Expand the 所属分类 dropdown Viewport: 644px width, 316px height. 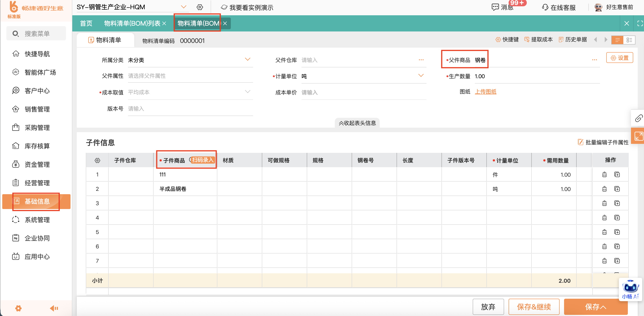pyautogui.click(x=247, y=60)
